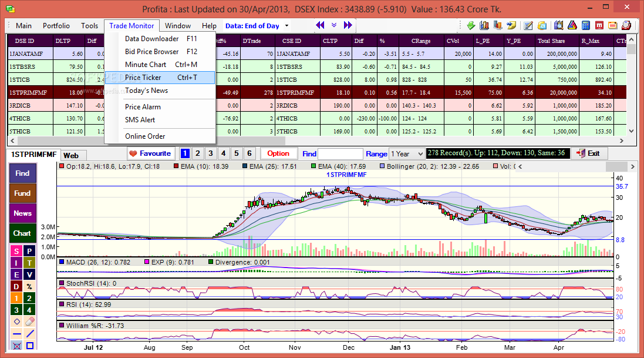The height and width of the screenshot is (358, 644).
Task: Click the notepad with pencil toolbar icon
Action: pos(528,25)
